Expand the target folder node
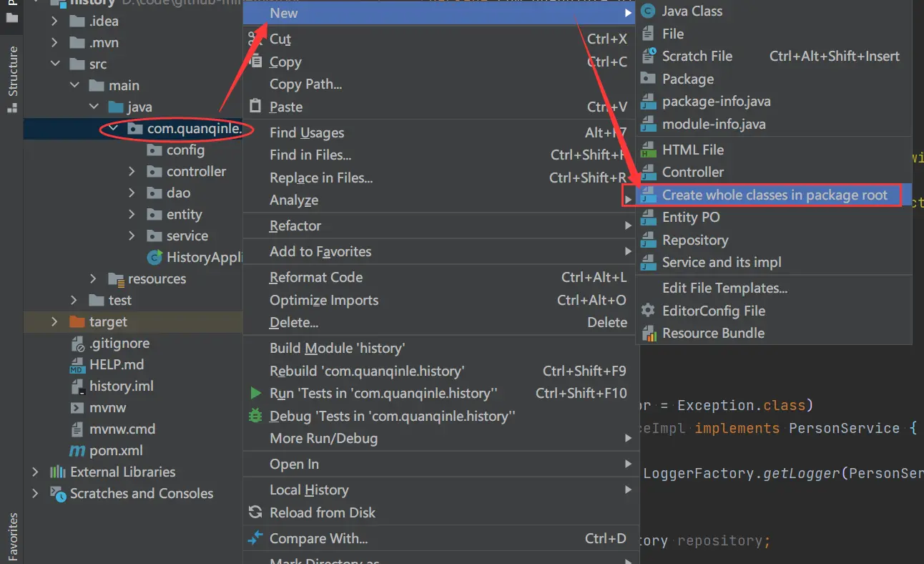This screenshot has height=564, width=924. (55, 322)
